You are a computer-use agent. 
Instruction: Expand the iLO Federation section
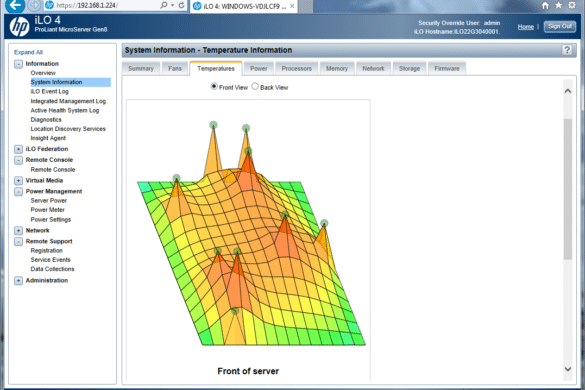(x=18, y=149)
